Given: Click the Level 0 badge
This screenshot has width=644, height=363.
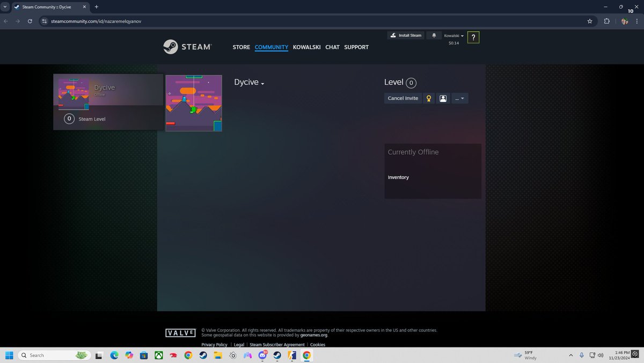Looking at the screenshot, I should pyautogui.click(x=411, y=83).
